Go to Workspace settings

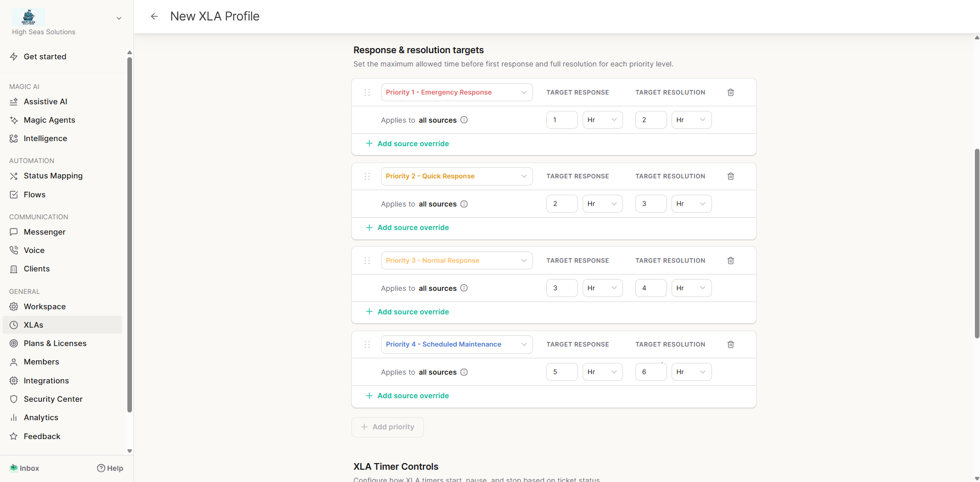coord(62,307)
